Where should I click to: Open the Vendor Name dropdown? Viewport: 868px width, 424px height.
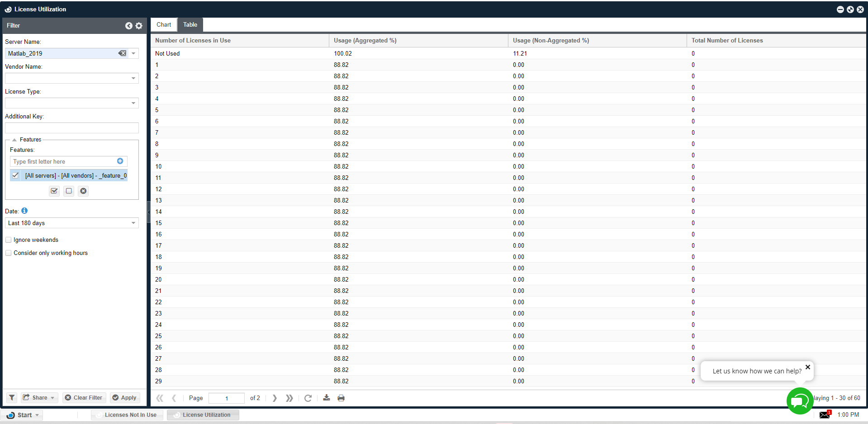(x=133, y=78)
